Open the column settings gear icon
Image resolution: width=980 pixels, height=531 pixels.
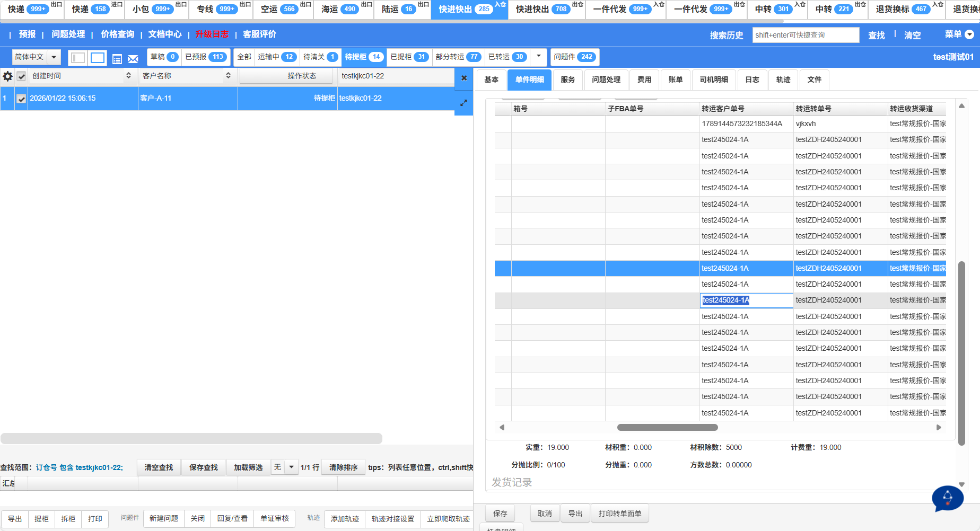[x=7, y=76]
